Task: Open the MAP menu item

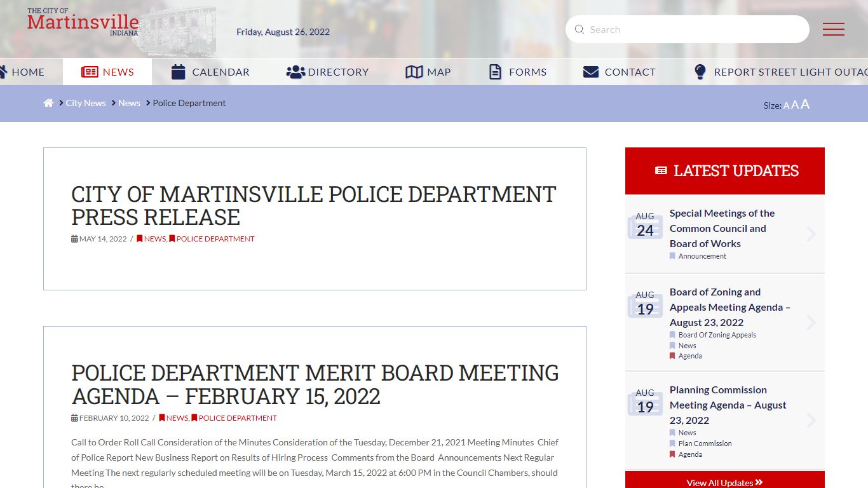Action: pyautogui.click(x=428, y=72)
